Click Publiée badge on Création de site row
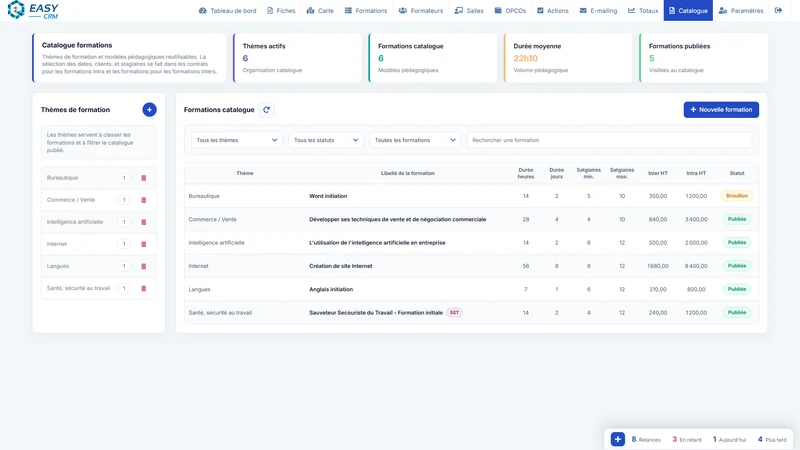This screenshot has height=450, width=800. click(737, 266)
